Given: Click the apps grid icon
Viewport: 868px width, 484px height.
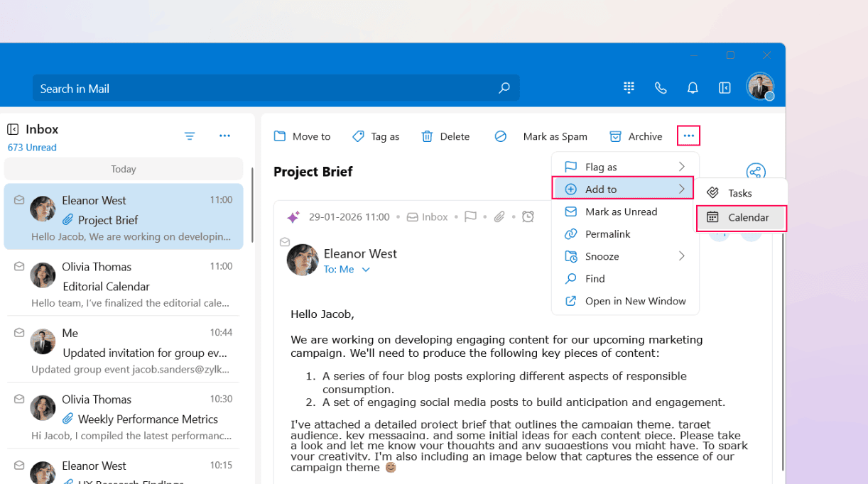Looking at the screenshot, I should click(629, 88).
